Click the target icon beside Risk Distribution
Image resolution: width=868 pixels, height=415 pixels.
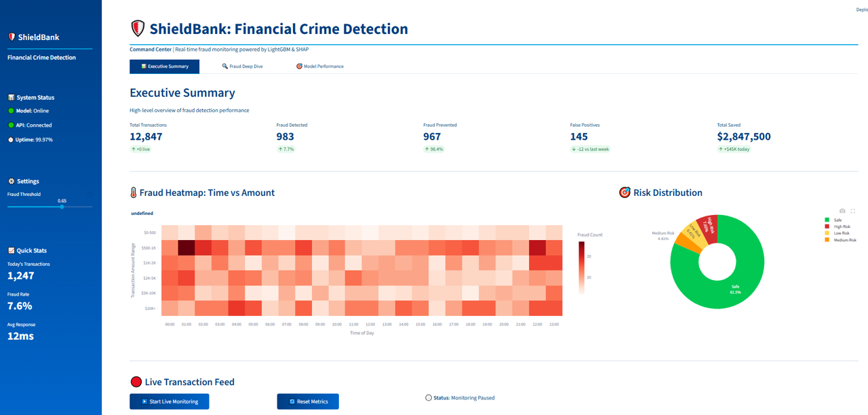pyautogui.click(x=625, y=193)
